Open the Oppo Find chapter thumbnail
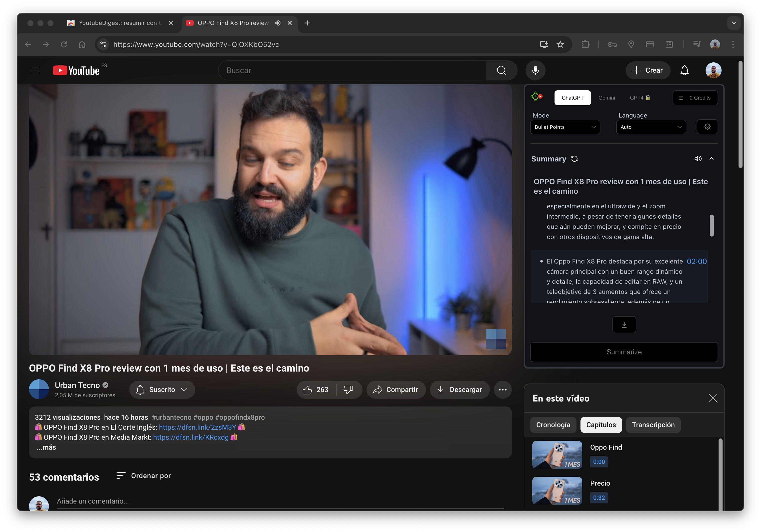This screenshot has width=761, height=532. (557, 454)
